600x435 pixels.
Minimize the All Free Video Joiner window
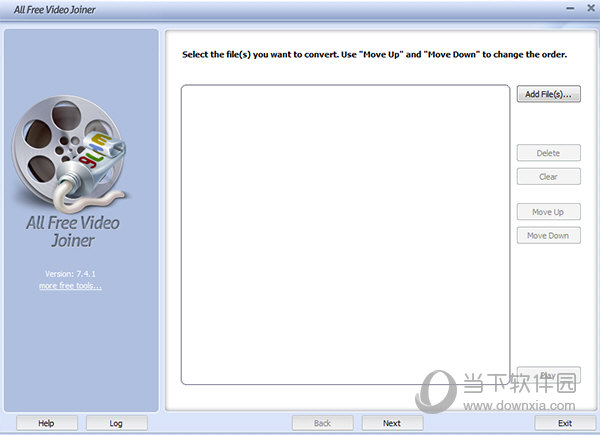tap(570, 8)
